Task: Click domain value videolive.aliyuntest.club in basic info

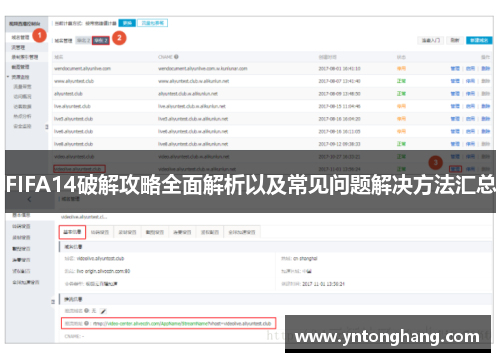Action: tap(100, 259)
